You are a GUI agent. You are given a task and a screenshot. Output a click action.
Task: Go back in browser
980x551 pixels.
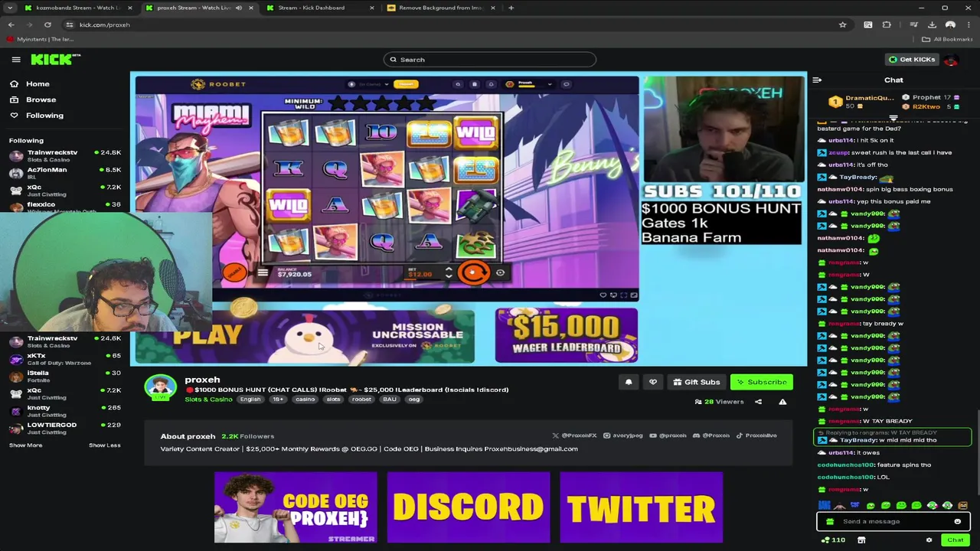[x=11, y=24]
